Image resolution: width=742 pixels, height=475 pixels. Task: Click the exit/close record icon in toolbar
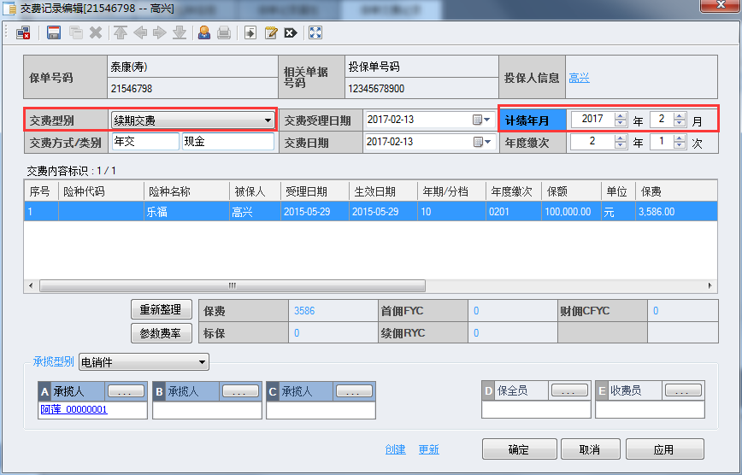click(x=24, y=33)
